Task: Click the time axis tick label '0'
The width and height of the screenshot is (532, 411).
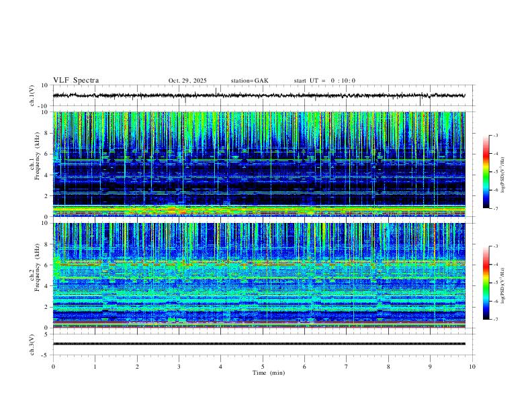Action: tap(53, 367)
